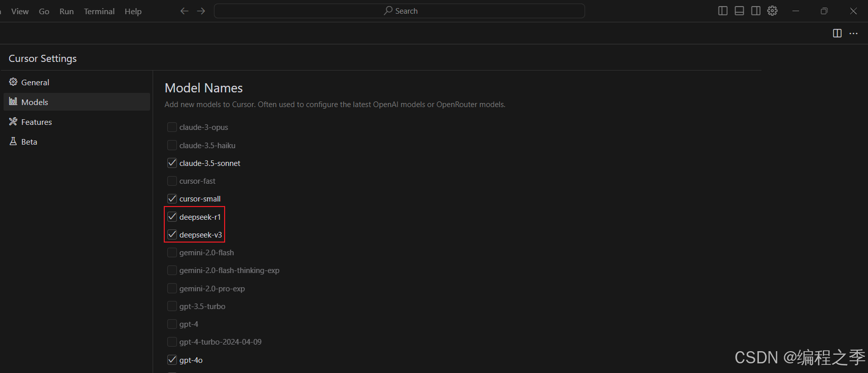Open the editor More Actions ellipsis
The height and width of the screenshot is (373, 868).
pyautogui.click(x=854, y=33)
